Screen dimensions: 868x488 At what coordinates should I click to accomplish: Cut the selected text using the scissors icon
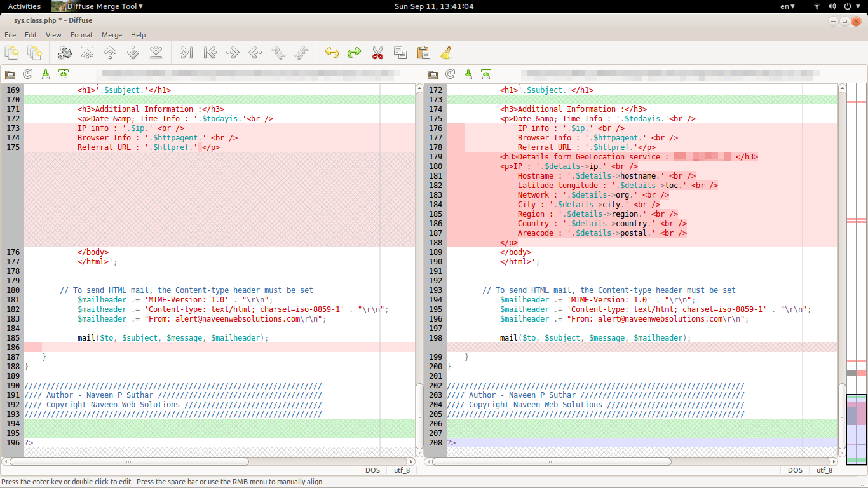[x=377, y=52]
